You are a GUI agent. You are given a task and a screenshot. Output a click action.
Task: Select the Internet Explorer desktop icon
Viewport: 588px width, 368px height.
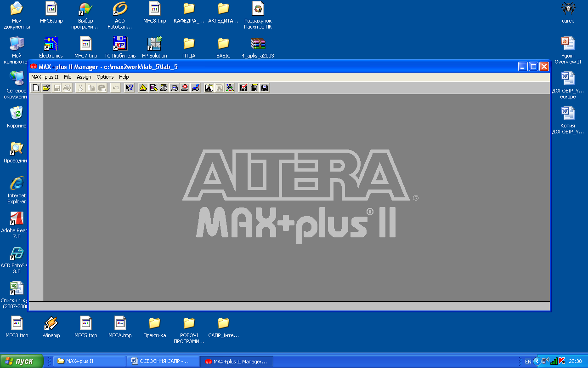[17, 190]
